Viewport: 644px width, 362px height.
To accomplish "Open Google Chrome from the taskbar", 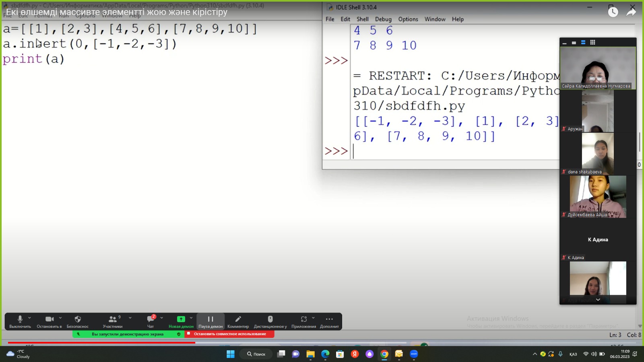I will pos(384,354).
